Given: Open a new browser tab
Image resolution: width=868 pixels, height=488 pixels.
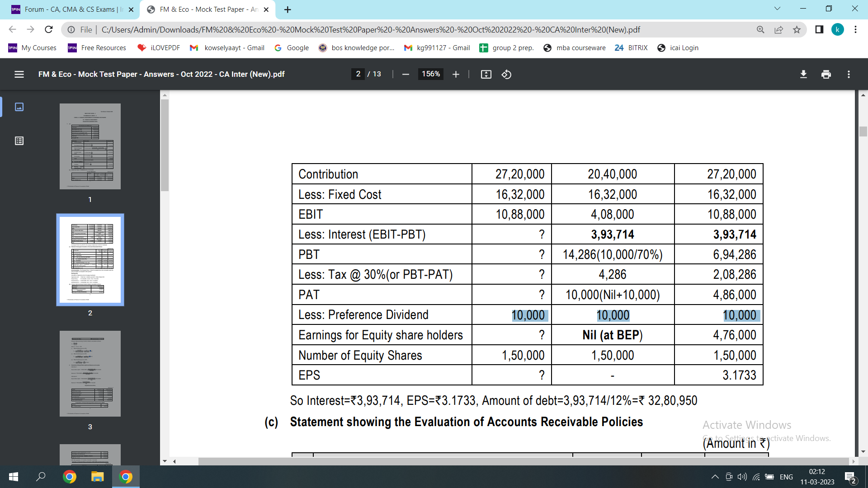Looking at the screenshot, I should pos(288,9).
